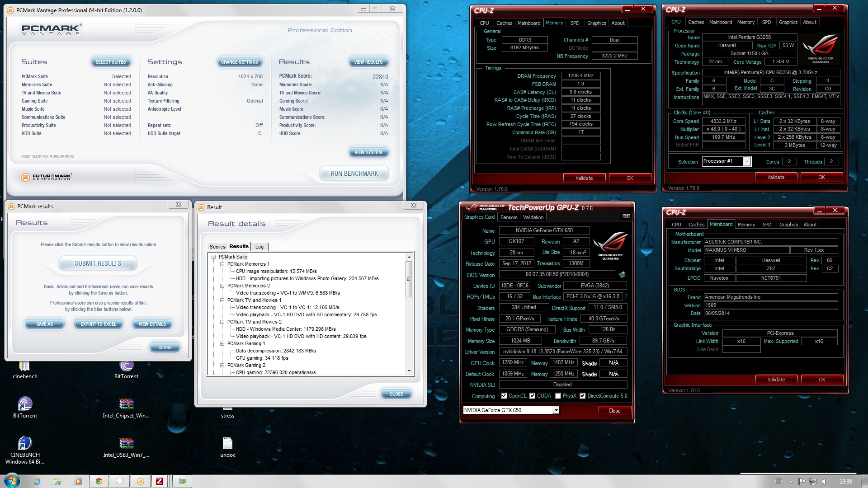This screenshot has width=868, height=488.
Task: Click the system clock showing 22:38
Action: tap(845, 482)
